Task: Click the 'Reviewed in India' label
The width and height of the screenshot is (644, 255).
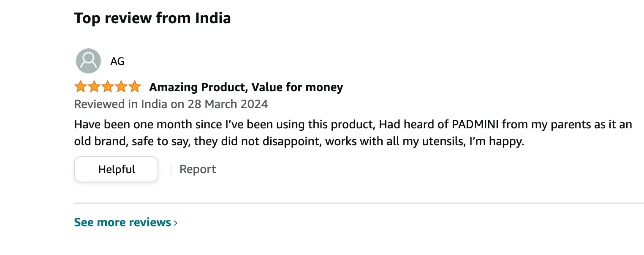Action: [121, 104]
